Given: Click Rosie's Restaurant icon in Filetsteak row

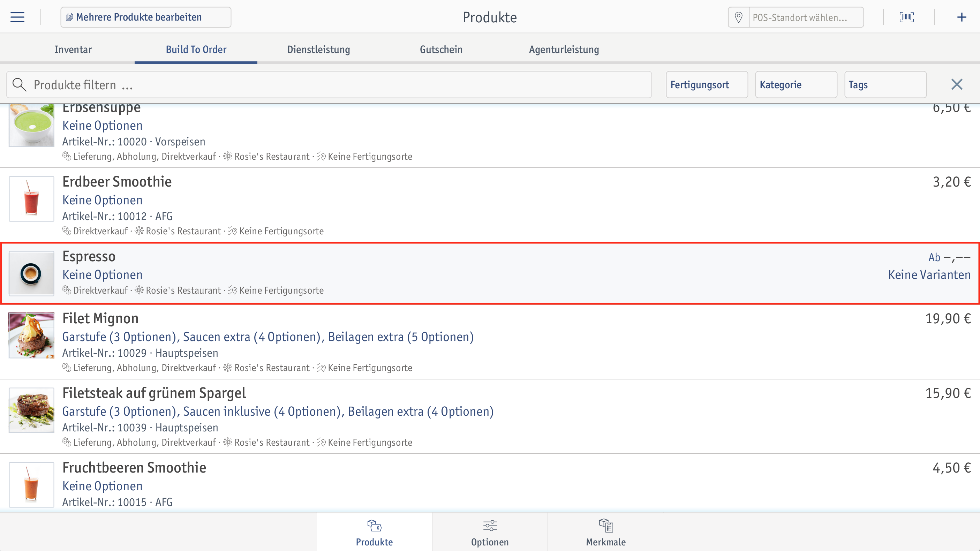Looking at the screenshot, I should pyautogui.click(x=228, y=442).
